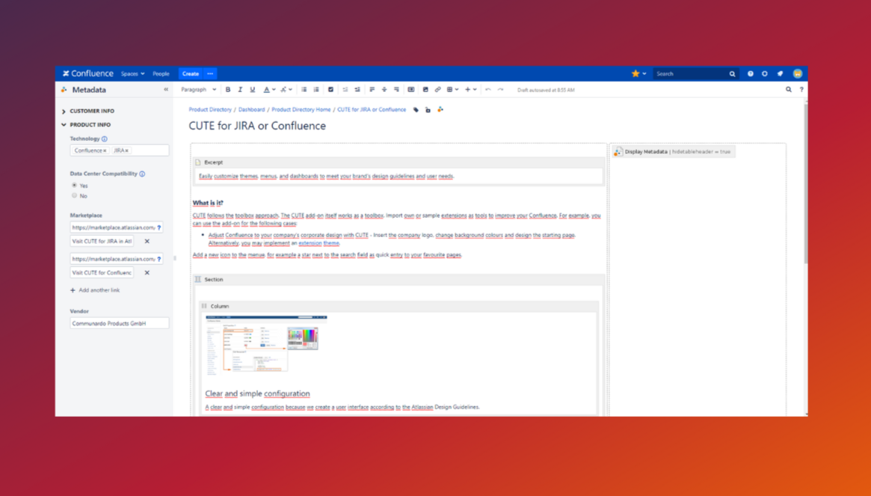Select No for Data Center Compatibility

coord(74,196)
